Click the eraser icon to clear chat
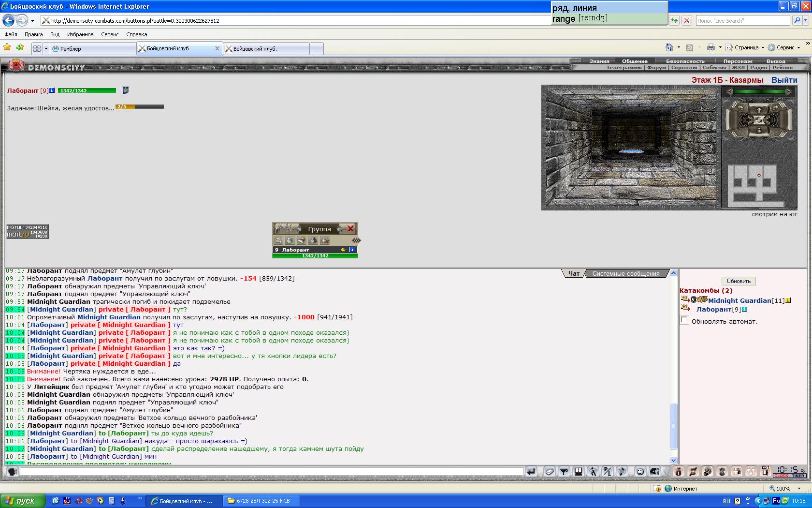This screenshot has height=508, width=812. [x=550, y=471]
